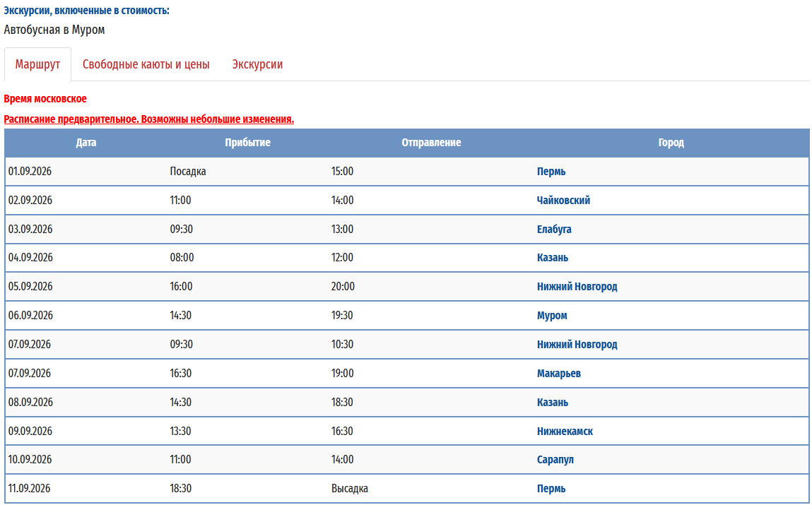Open the Пермь link for 11.09.2026

551,489
